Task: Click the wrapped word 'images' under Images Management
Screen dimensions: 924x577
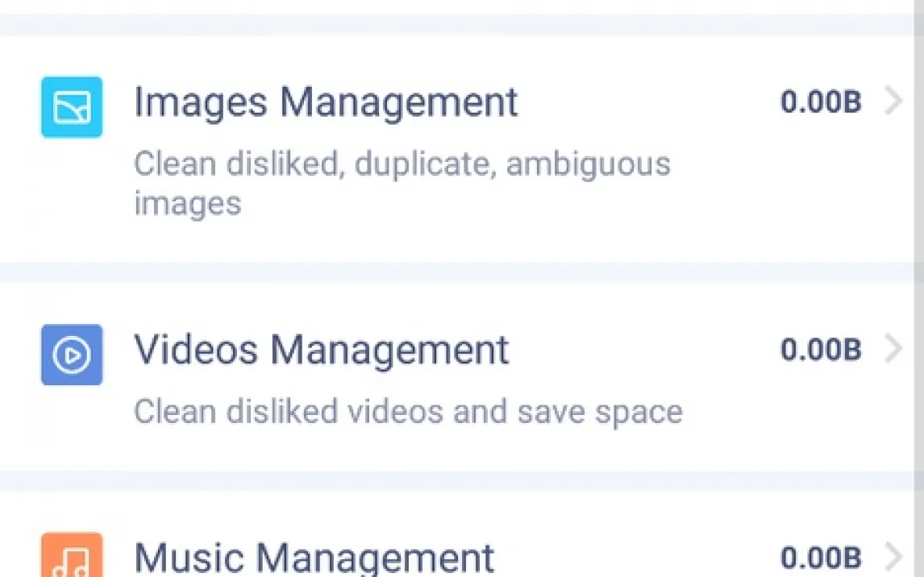Action: [187, 204]
